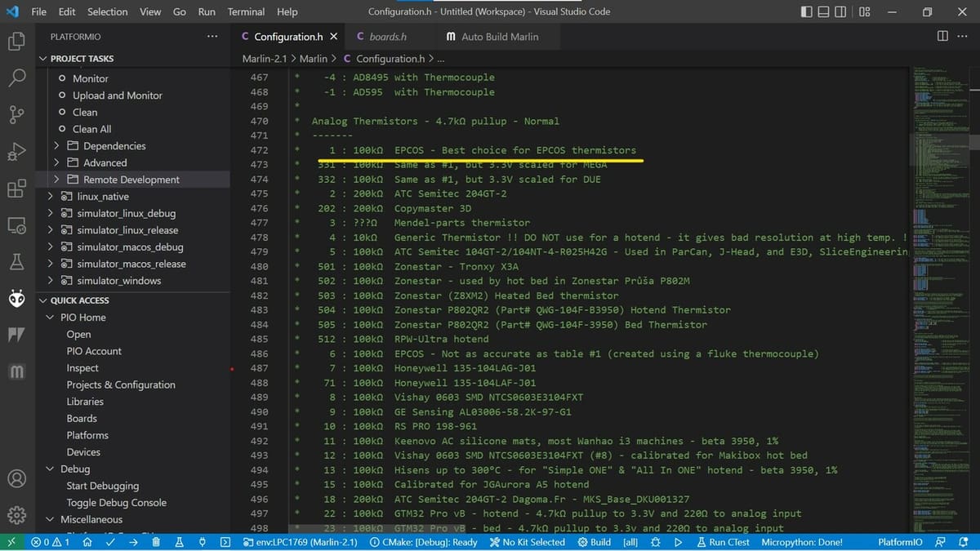
Task: Open the Help menu
Action: click(287, 12)
